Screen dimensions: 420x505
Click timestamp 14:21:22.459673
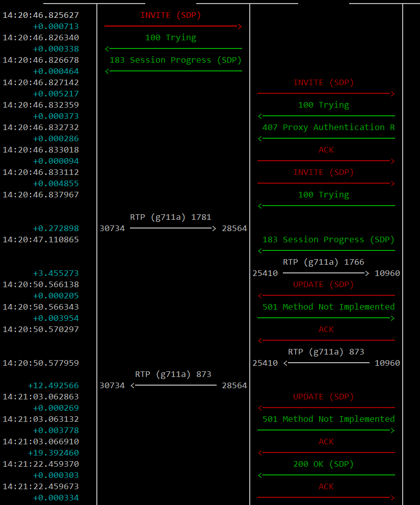(41, 487)
